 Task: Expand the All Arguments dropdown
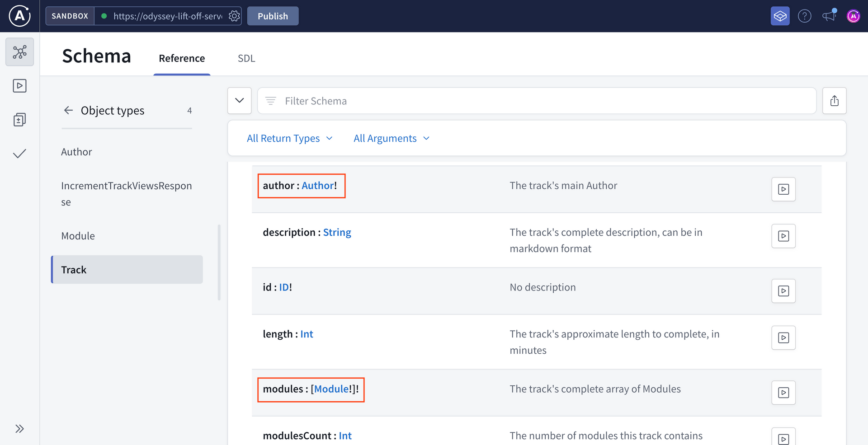point(391,139)
